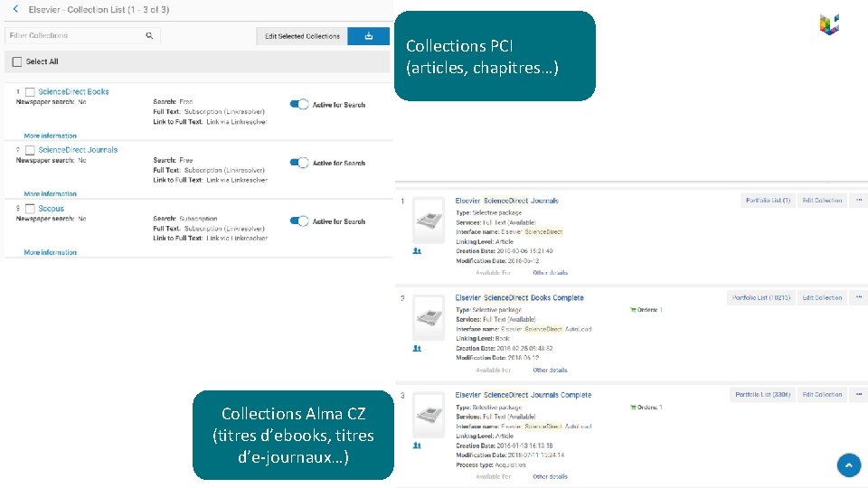Open Portfolio List (3306) for Journals Complete
Screen dimensions: 868x488
(x=762, y=395)
